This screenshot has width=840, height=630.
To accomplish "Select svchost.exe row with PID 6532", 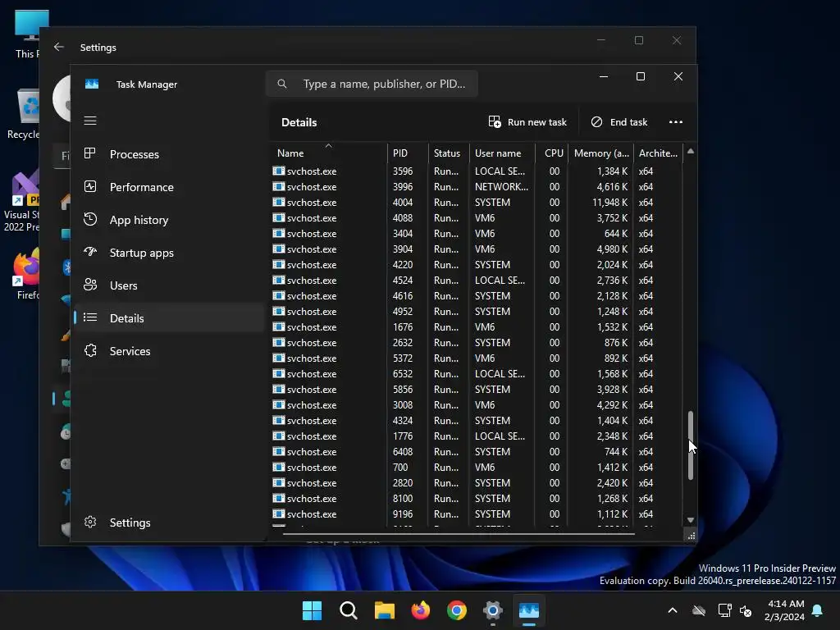I will point(476,374).
